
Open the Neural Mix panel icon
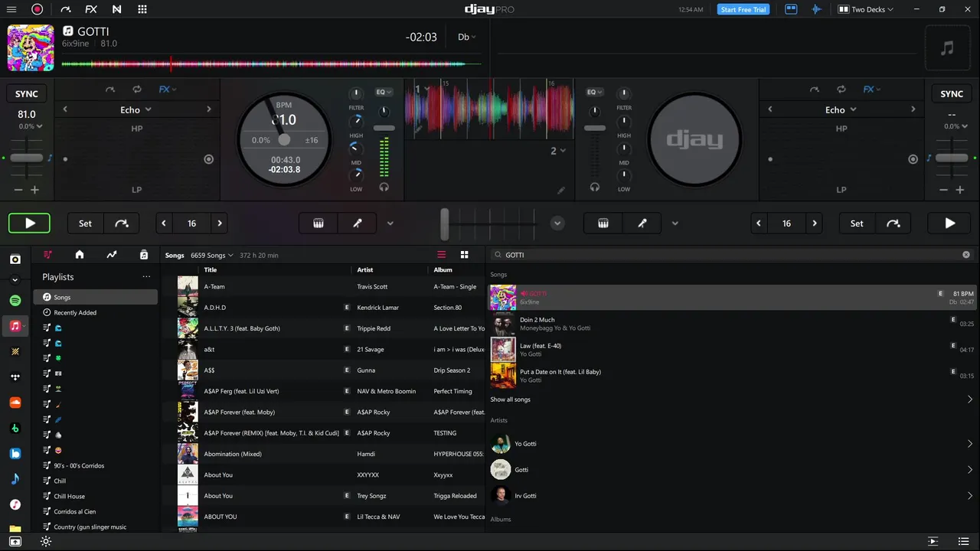tap(116, 9)
